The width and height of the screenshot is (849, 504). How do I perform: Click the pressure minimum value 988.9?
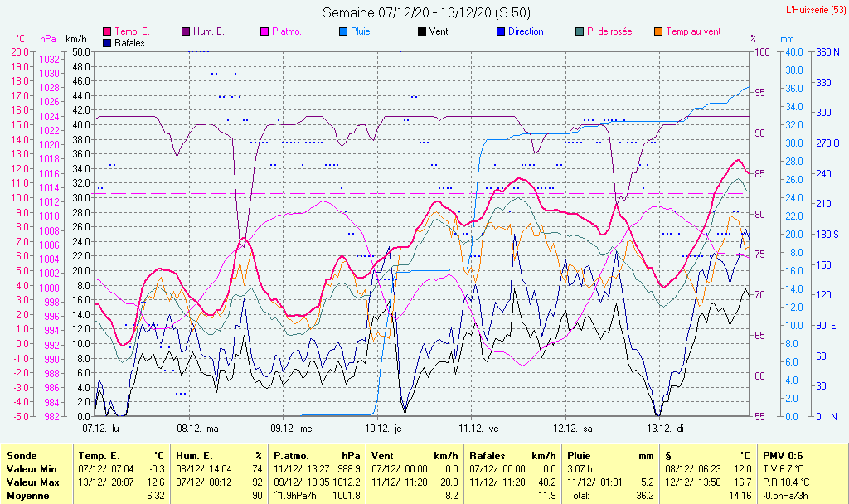348,469
